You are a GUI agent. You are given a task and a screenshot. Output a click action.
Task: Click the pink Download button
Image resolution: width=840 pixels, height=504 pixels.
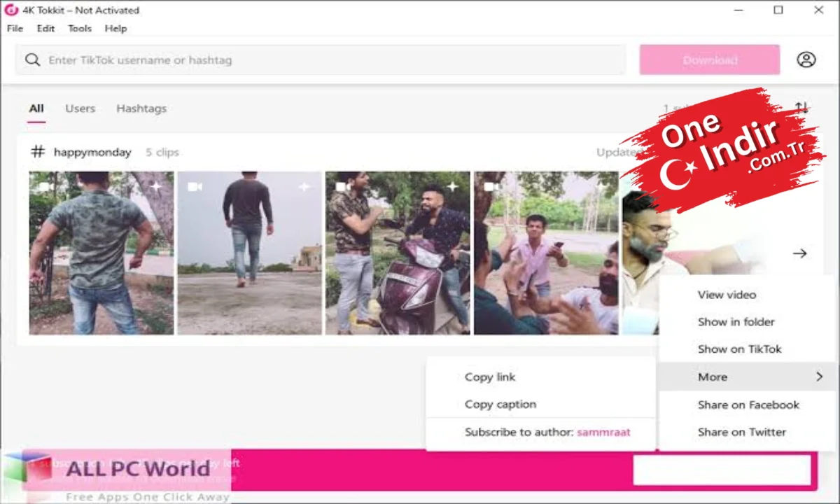click(x=710, y=59)
